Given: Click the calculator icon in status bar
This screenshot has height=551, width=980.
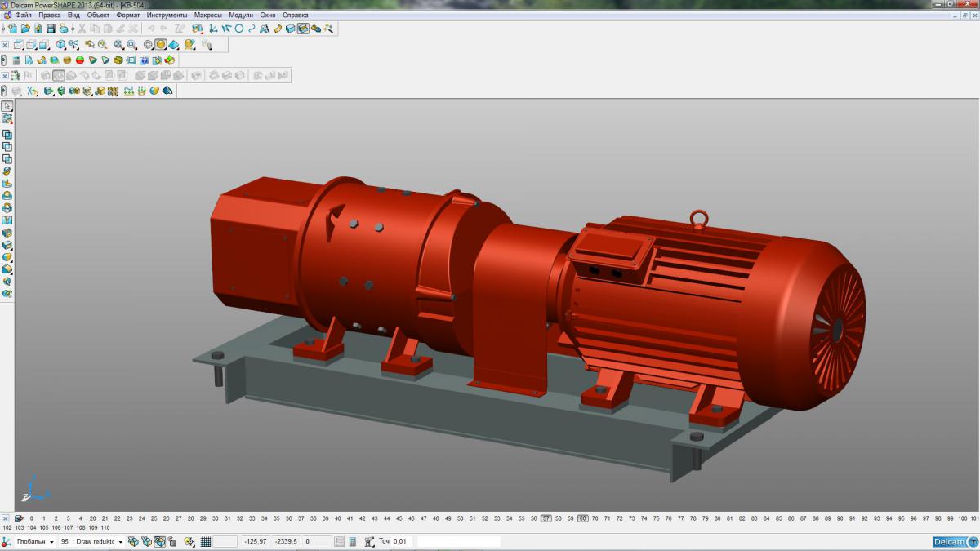Looking at the screenshot, I should point(354,541).
